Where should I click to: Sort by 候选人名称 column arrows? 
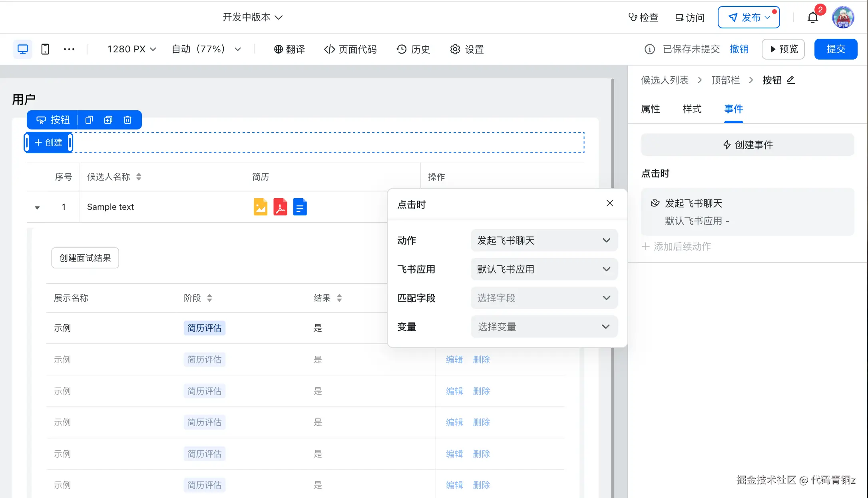(139, 177)
